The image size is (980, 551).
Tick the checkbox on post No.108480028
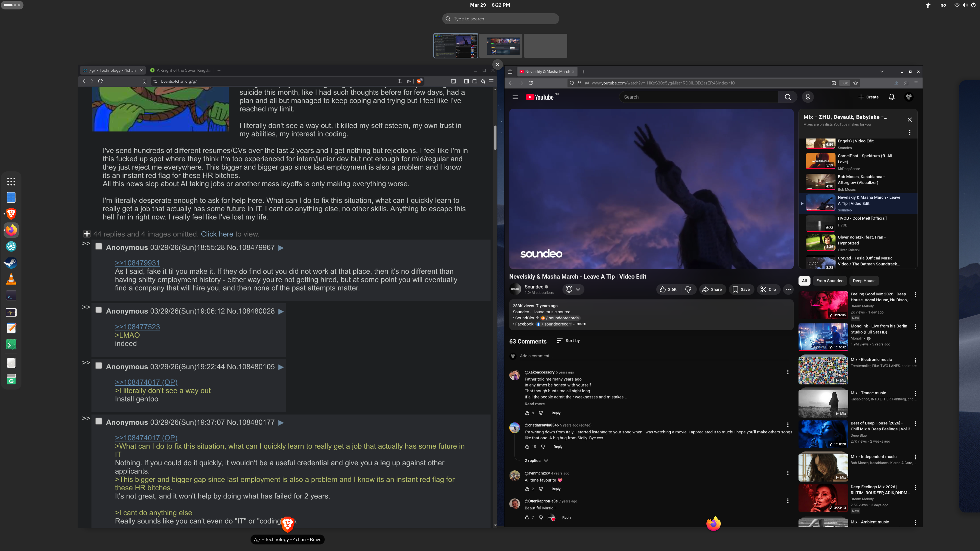pyautogui.click(x=99, y=310)
